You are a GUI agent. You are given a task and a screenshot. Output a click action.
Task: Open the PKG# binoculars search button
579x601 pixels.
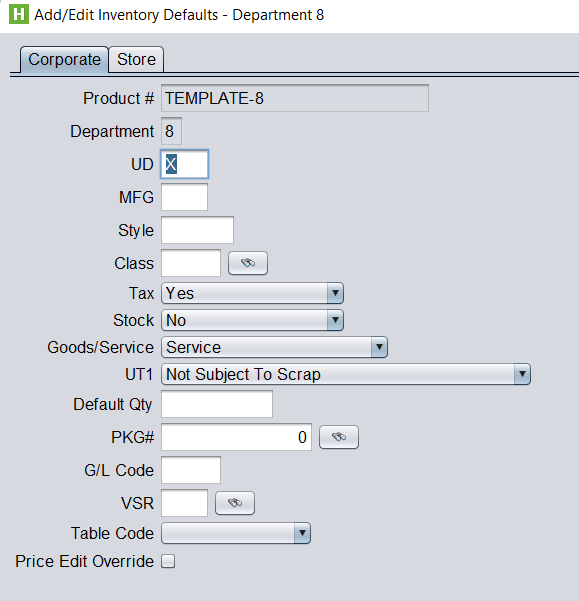tap(339, 437)
